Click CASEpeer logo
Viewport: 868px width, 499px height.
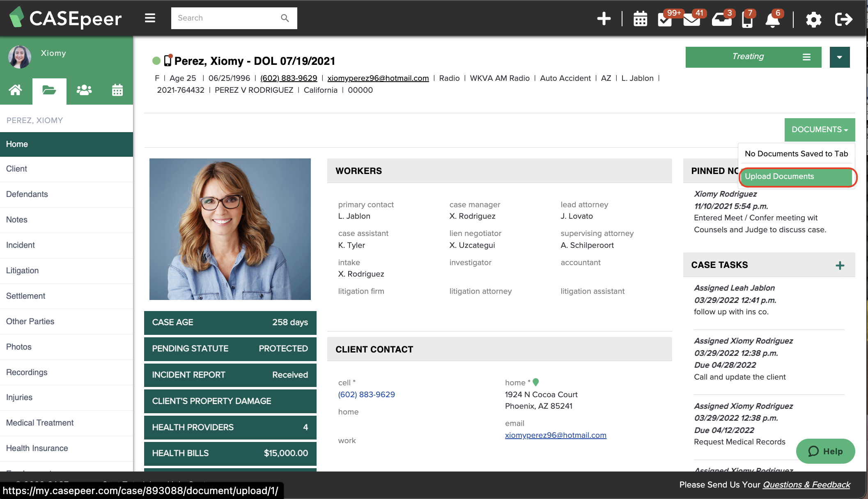click(66, 18)
